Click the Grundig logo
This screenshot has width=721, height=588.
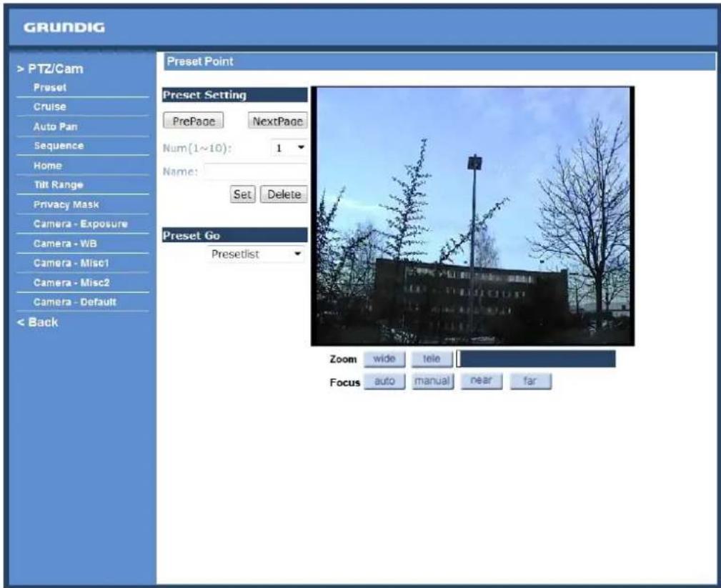click(64, 28)
